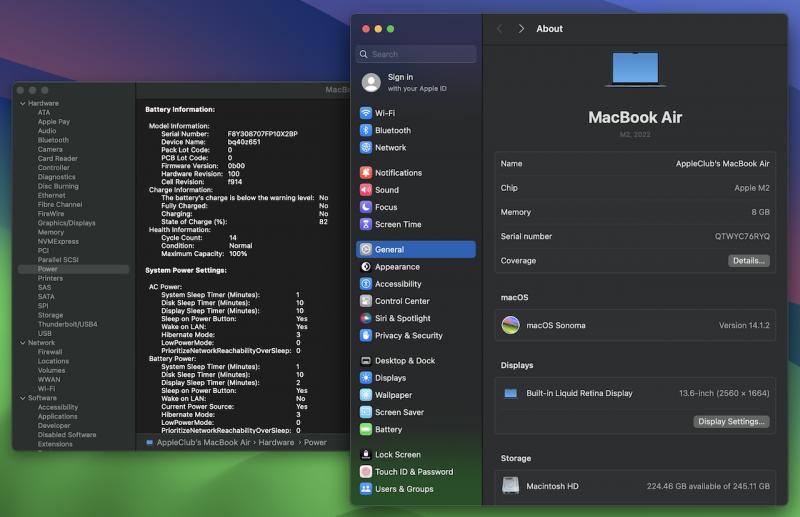Go back using the left chevron

tap(499, 29)
